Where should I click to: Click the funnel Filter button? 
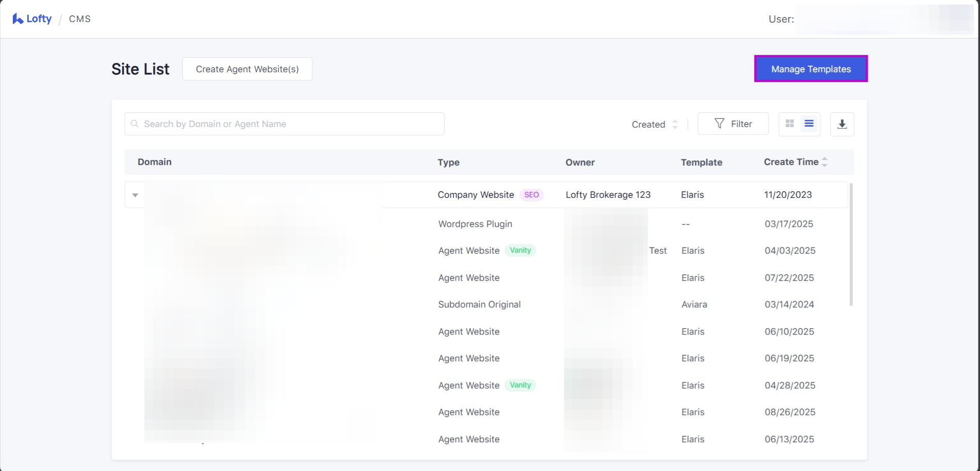tap(733, 124)
